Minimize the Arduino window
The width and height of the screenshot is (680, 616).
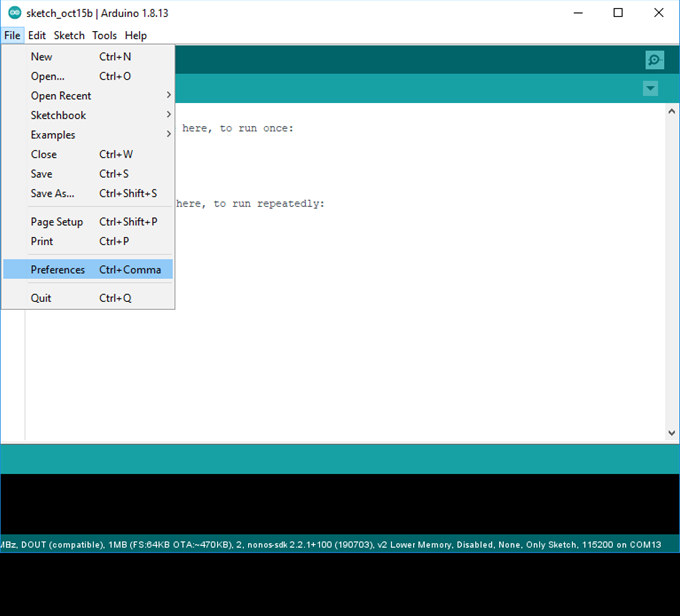(578, 13)
